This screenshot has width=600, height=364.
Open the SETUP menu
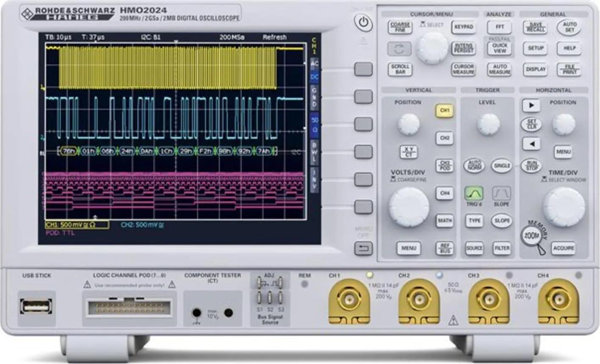(536, 48)
